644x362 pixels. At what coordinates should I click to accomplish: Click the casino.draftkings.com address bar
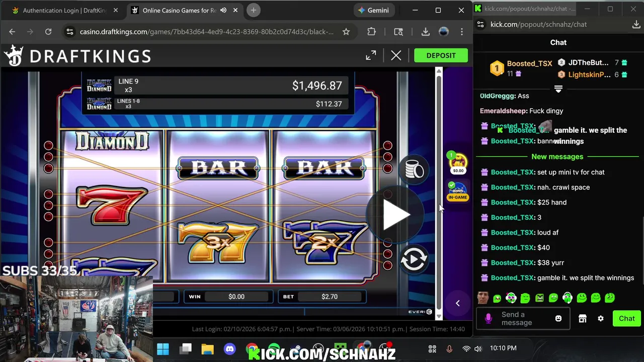point(206,32)
